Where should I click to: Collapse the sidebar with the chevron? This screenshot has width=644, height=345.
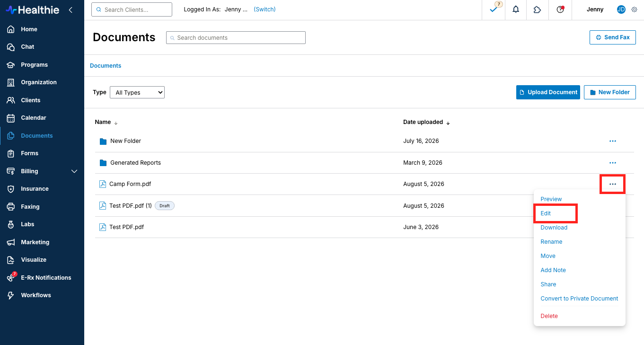(x=71, y=10)
